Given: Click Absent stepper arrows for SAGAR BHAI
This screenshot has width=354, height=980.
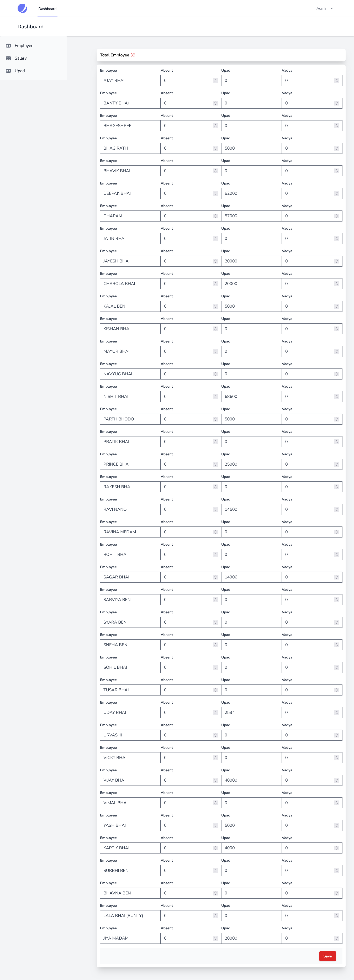Looking at the screenshot, I should coord(215,577).
